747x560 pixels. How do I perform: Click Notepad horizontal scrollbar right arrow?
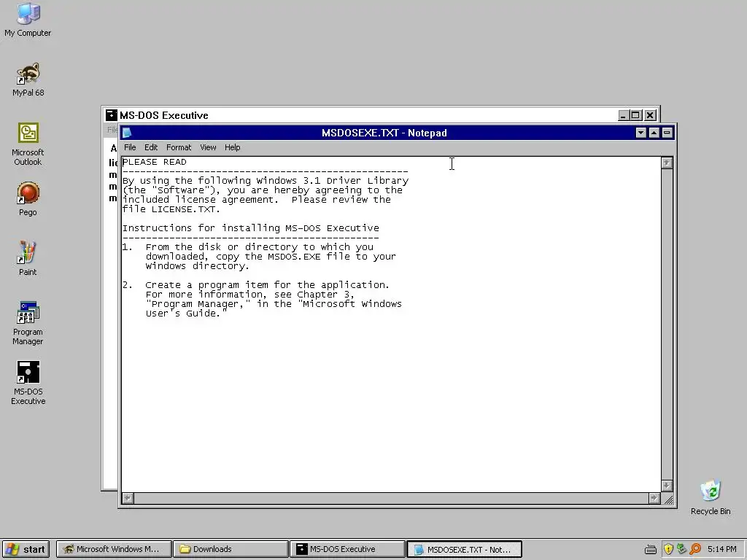(654, 498)
